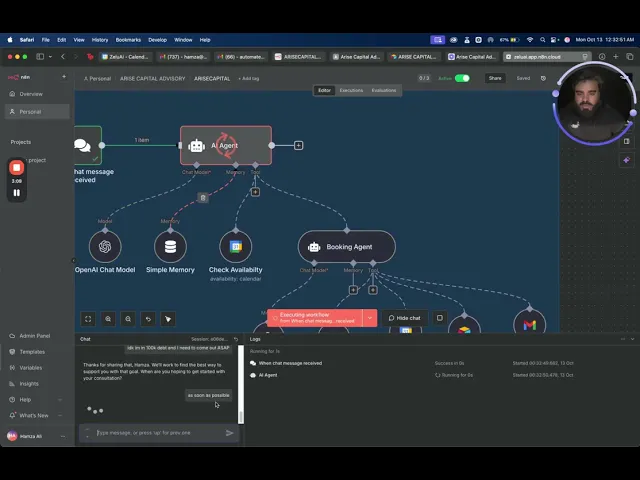Add tool to Booking Agent plus button
This screenshot has width=640, height=480.
(373, 290)
